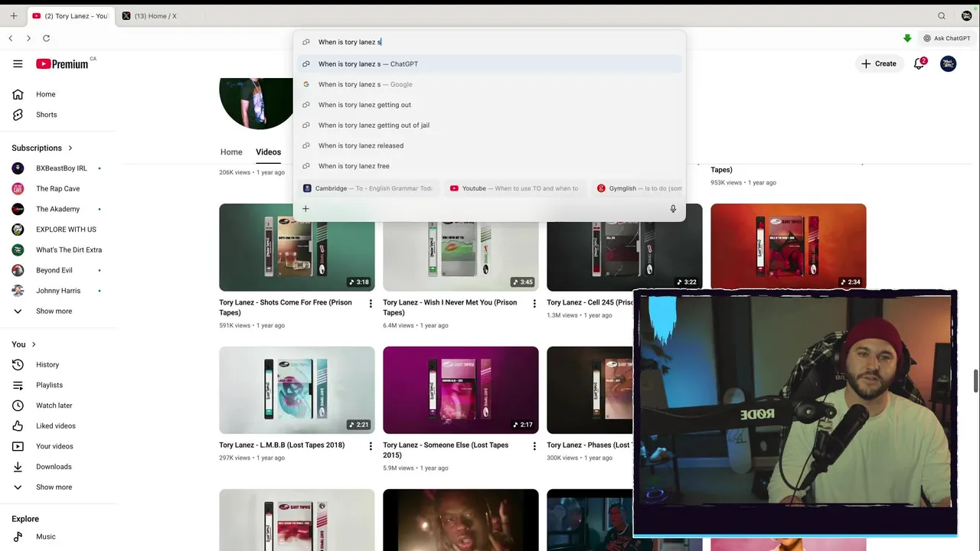
Task: Open The Akademy subscription channel
Action: pos(58,209)
